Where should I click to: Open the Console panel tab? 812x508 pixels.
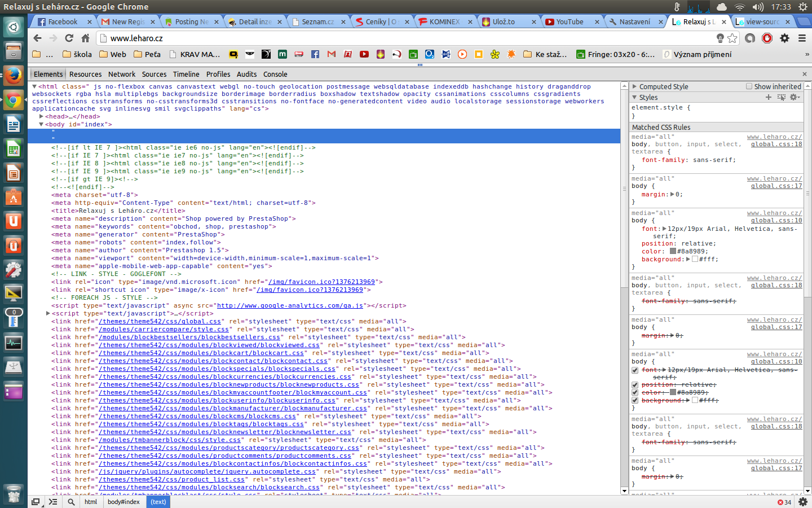[x=275, y=74]
